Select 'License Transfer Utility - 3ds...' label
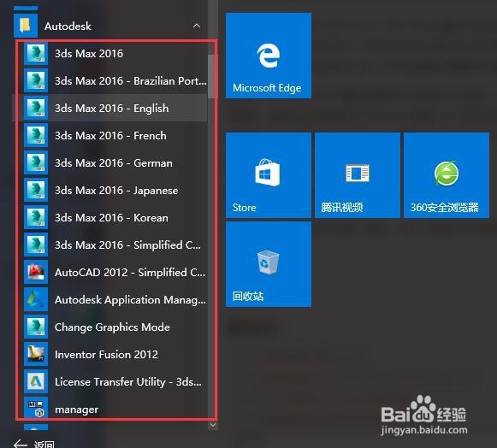The image size is (497, 448). coord(128,382)
